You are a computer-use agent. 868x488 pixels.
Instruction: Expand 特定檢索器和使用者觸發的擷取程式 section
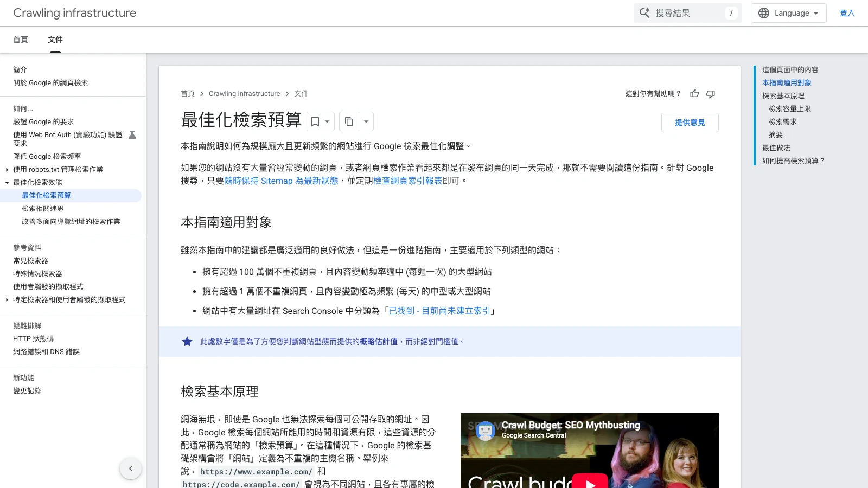point(7,300)
